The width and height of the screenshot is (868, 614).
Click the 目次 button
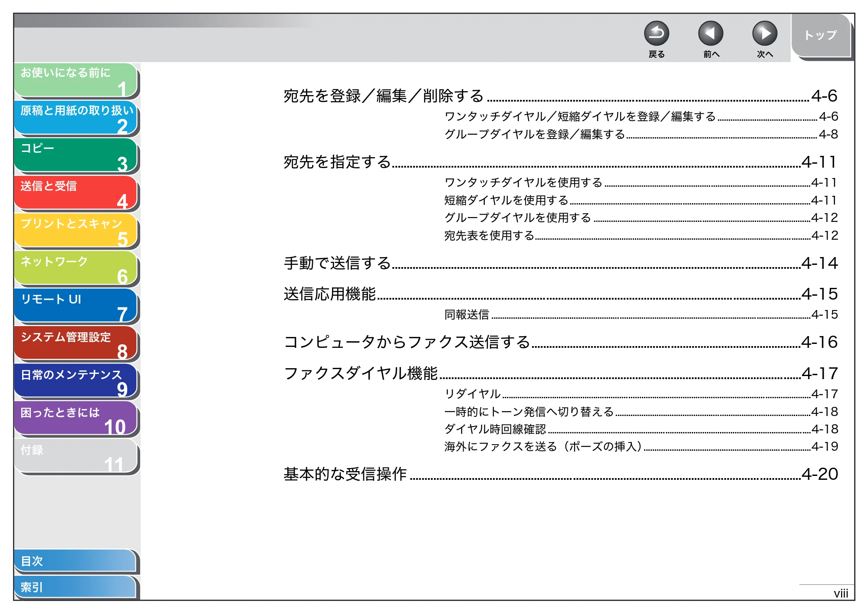point(75,561)
